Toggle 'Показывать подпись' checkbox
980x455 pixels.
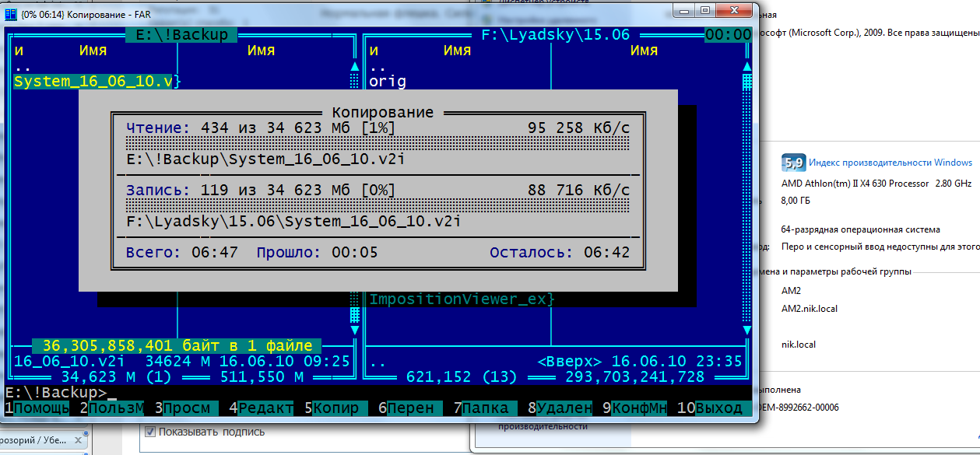coord(151,432)
